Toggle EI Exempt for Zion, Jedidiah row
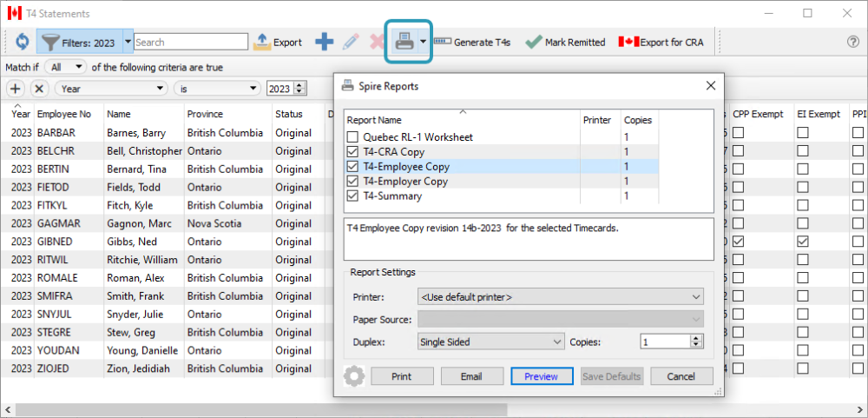 802,368
